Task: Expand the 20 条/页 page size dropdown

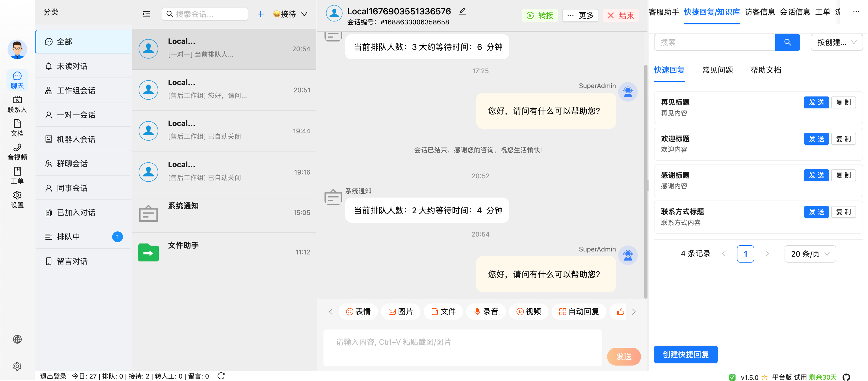Action: tap(810, 254)
